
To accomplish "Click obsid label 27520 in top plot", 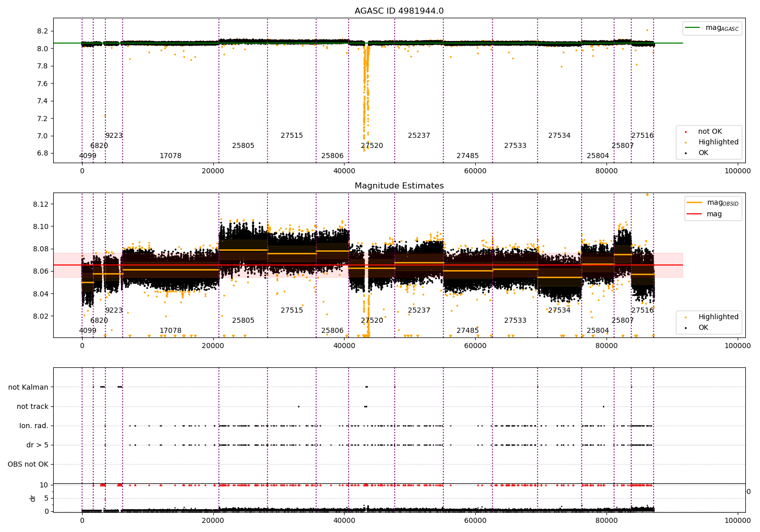I will tap(372, 146).
